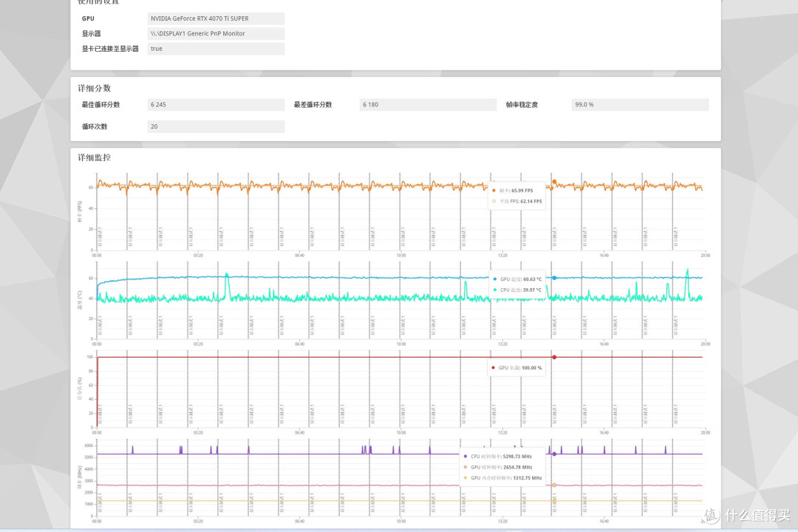
Task: Click the red GPU load marker dot
Action: tap(554, 358)
